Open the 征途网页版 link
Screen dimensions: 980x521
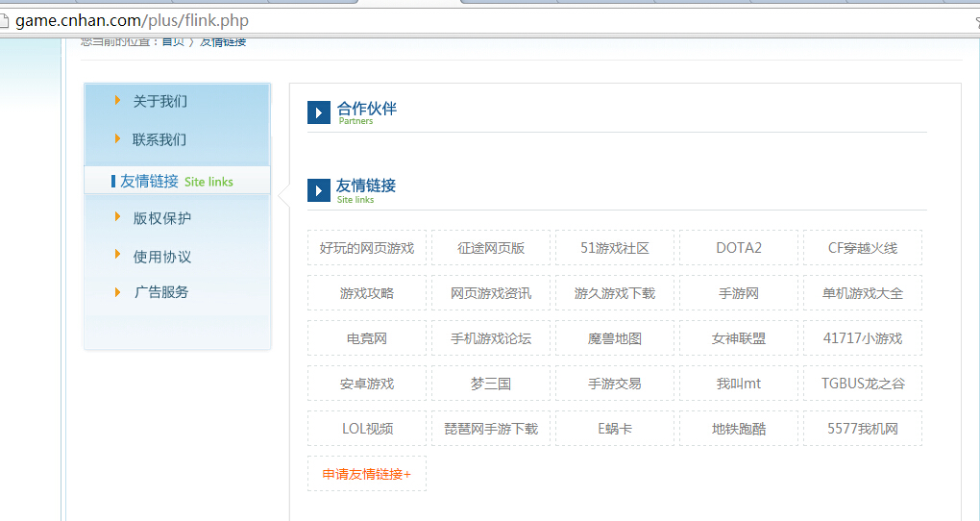[491, 248]
